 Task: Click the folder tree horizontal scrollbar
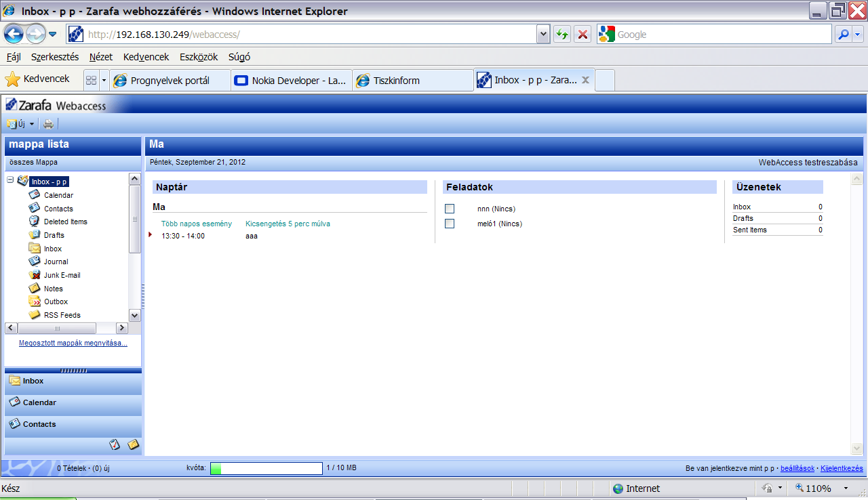click(x=66, y=328)
